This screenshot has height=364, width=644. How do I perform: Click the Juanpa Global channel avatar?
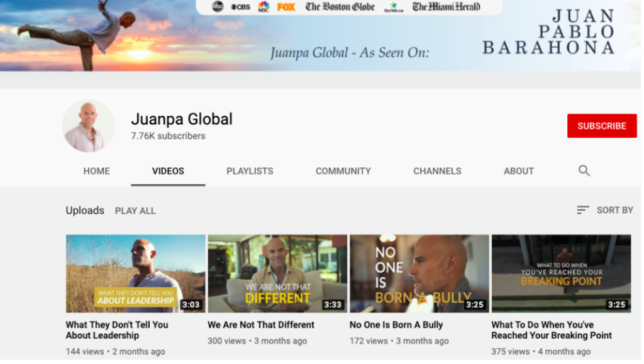[x=89, y=126]
